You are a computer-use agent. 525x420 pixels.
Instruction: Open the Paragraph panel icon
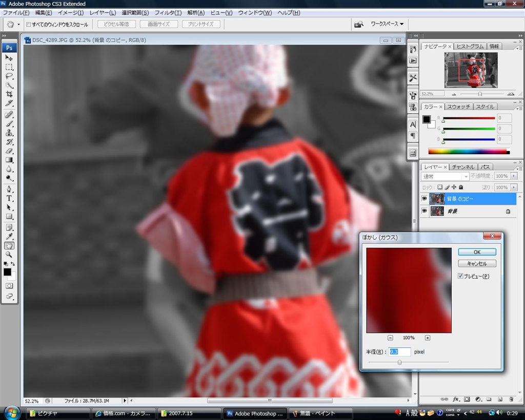click(413, 135)
